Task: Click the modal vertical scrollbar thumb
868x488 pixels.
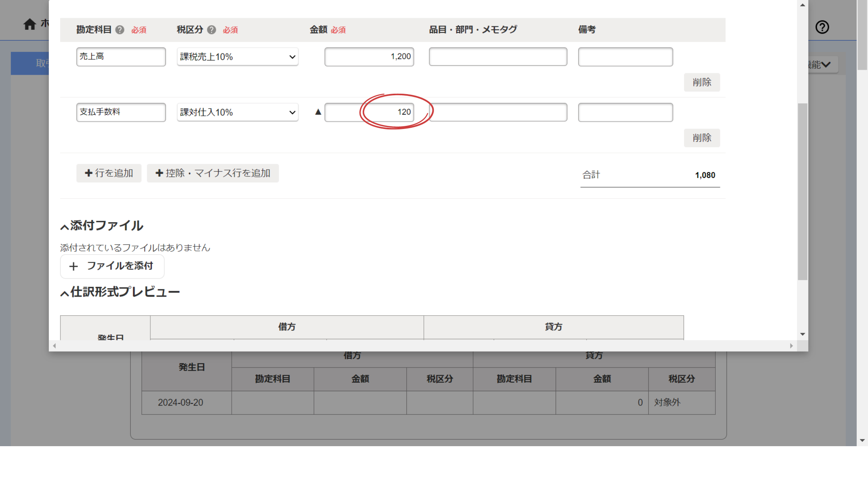Action: (x=803, y=191)
